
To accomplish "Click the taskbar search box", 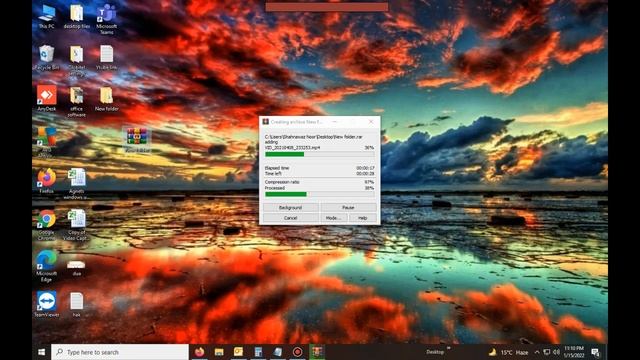I will point(120,352).
